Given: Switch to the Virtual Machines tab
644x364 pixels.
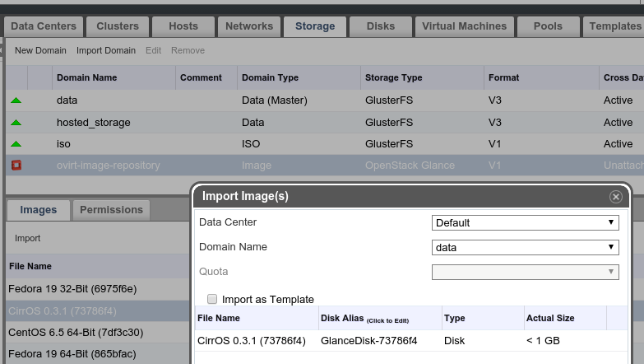Looking at the screenshot, I should [464, 26].
